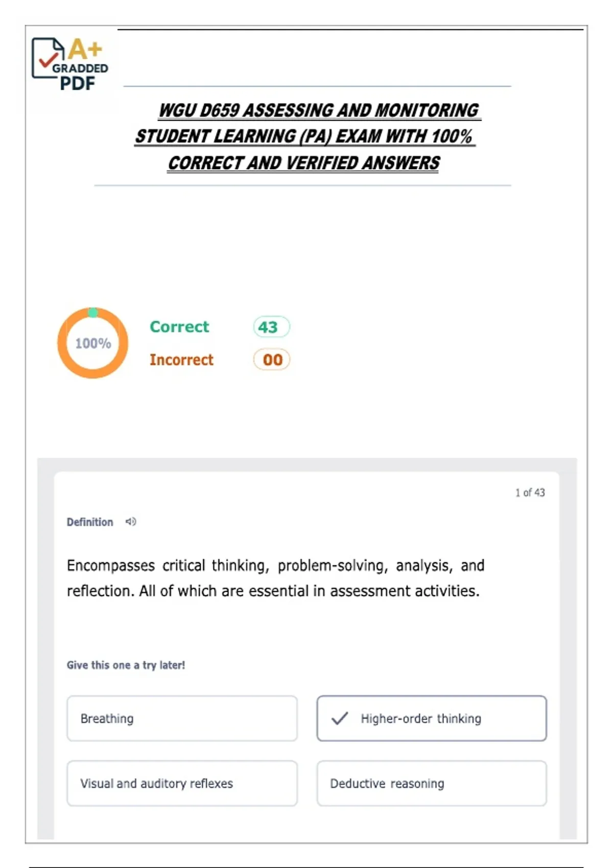613x868 pixels.
Task: Click the 100% text inside the ring
Action: pyautogui.click(x=93, y=343)
